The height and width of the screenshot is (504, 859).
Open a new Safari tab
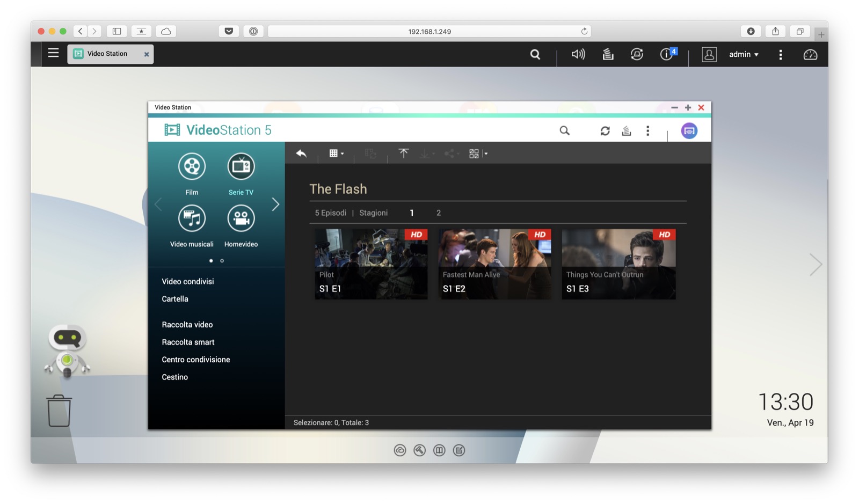821,35
